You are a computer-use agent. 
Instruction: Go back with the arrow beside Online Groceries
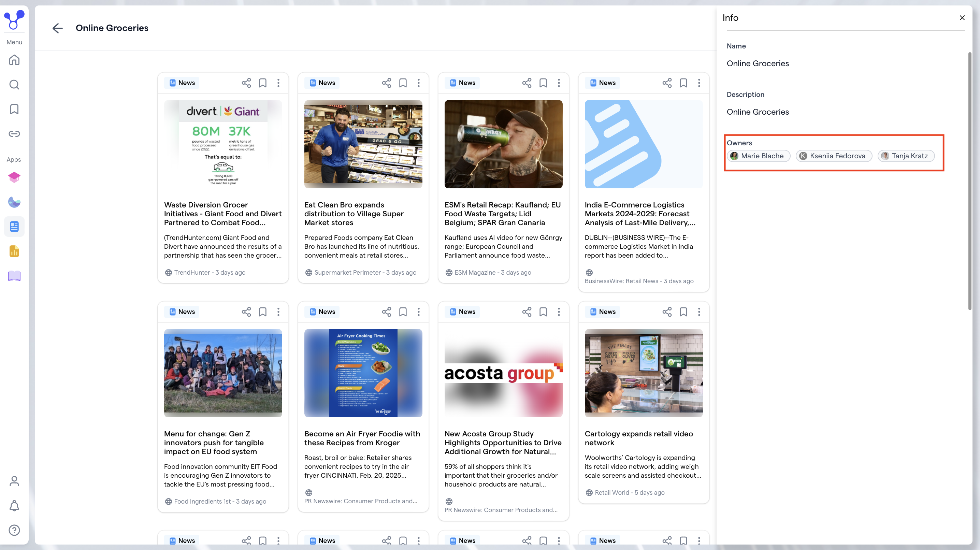click(57, 28)
